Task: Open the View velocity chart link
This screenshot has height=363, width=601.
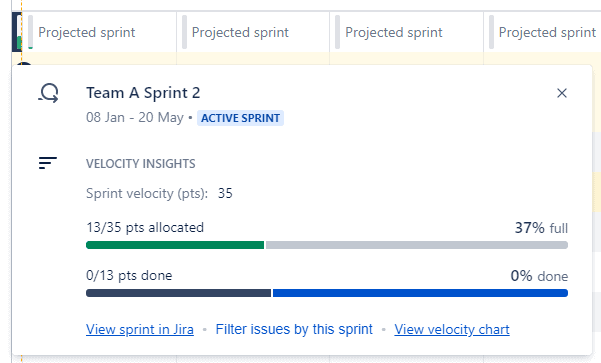Action: point(452,329)
